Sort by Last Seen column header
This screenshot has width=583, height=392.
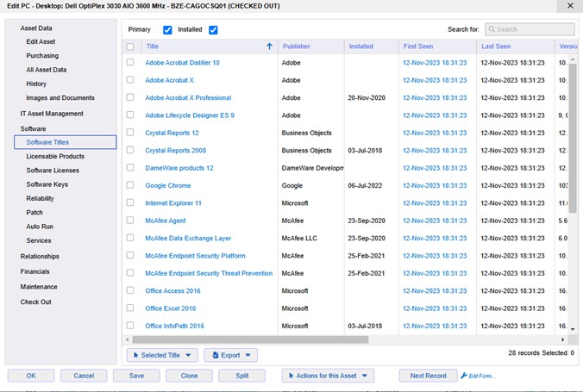pyautogui.click(x=496, y=47)
